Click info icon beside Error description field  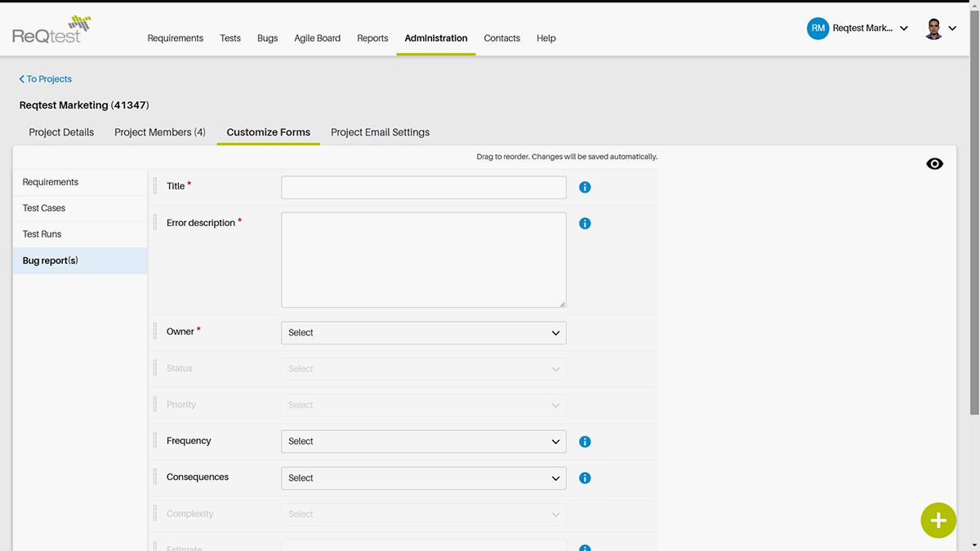tap(585, 224)
